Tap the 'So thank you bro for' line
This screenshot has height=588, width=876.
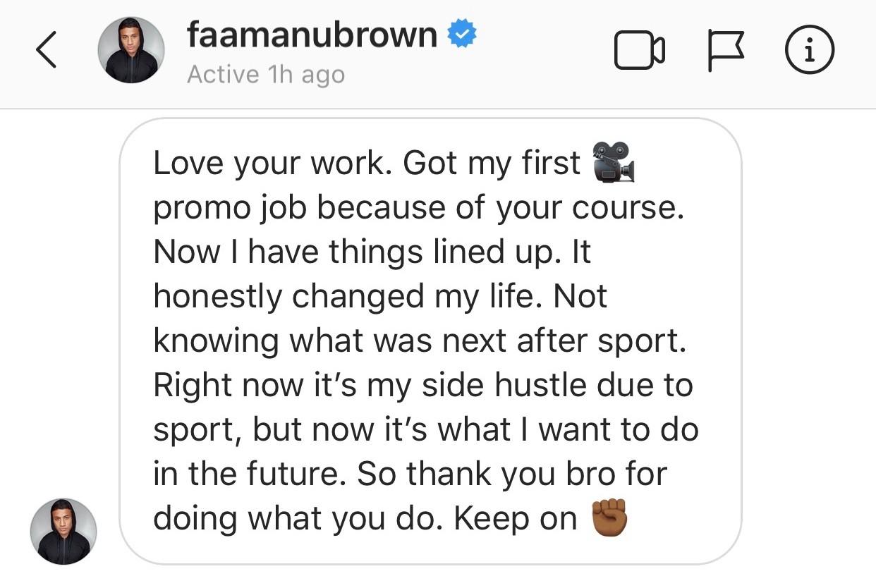(410, 474)
